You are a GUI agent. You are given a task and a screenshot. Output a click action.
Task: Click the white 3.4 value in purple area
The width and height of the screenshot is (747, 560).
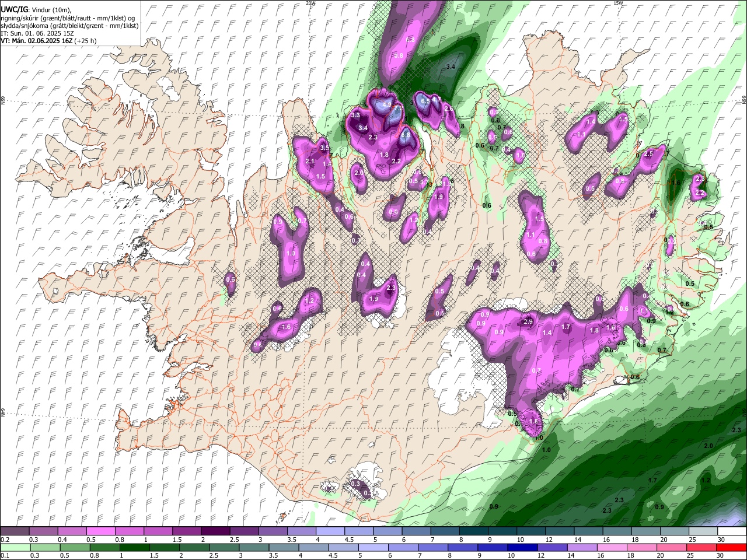362,128
